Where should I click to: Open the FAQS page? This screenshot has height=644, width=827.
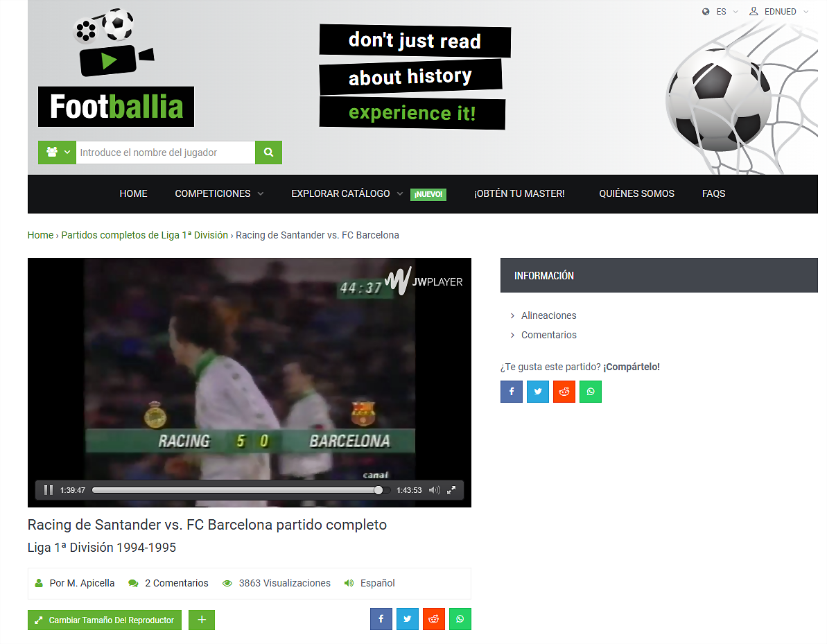click(x=713, y=193)
